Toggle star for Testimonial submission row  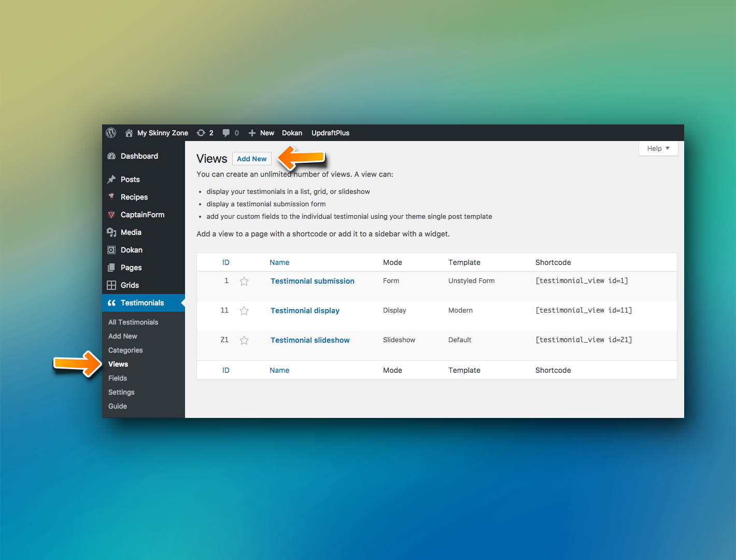pyautogui.click(x=244, y=281)
